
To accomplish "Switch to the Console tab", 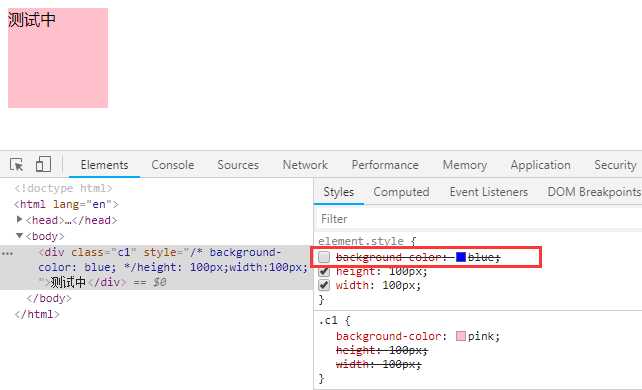I will [x=173, y=165].
